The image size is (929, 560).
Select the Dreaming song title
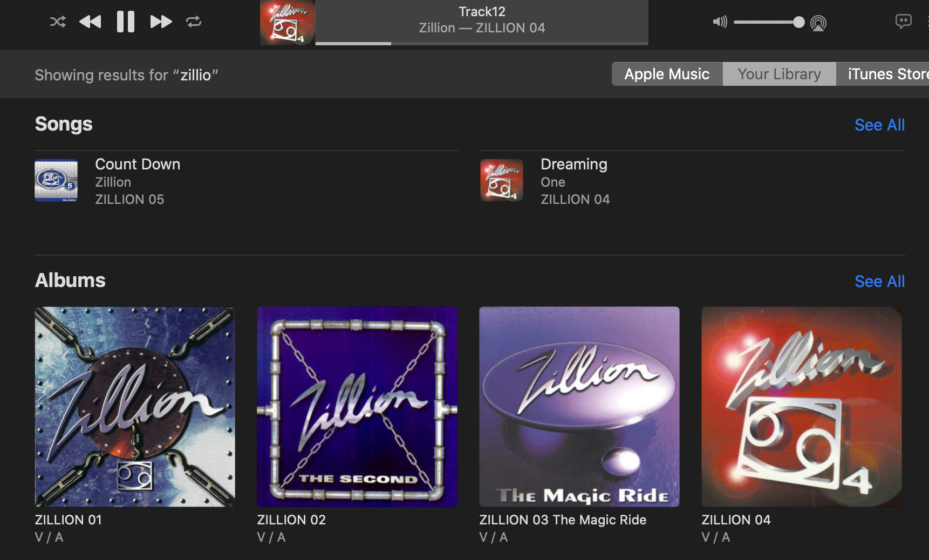pos(574,164)
